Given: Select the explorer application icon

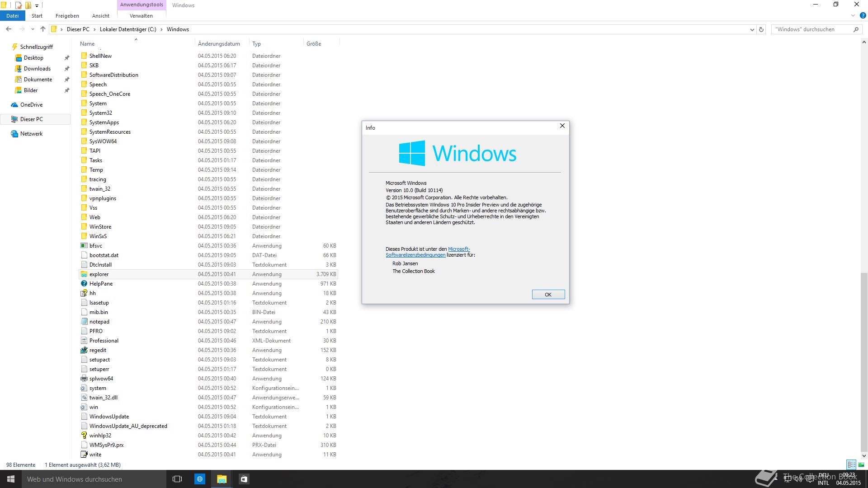Looking at the screenshot, I should (x=84, y=274).
